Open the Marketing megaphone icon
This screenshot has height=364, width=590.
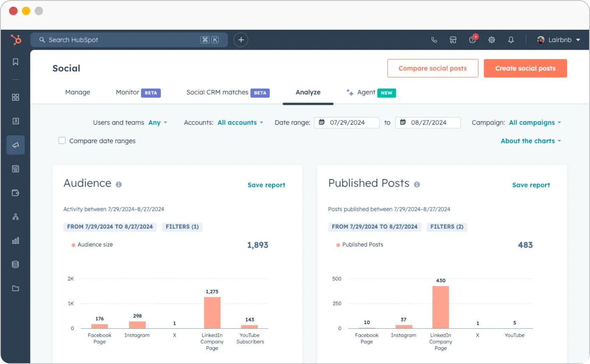click(15, 145)
